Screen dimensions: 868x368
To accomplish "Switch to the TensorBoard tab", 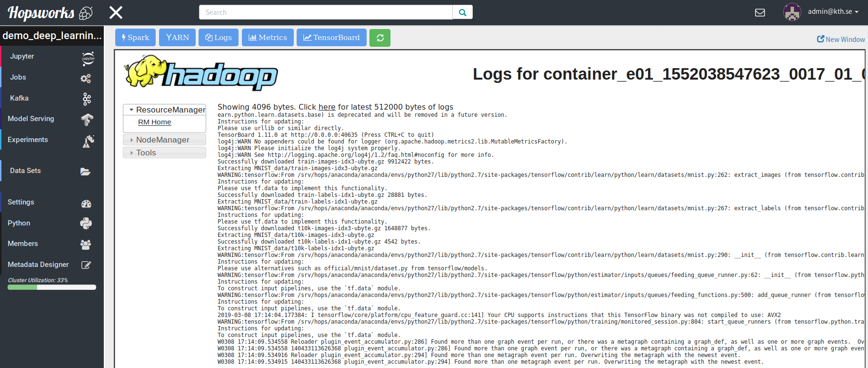I will pyautogui.click(x=331, y=38).
